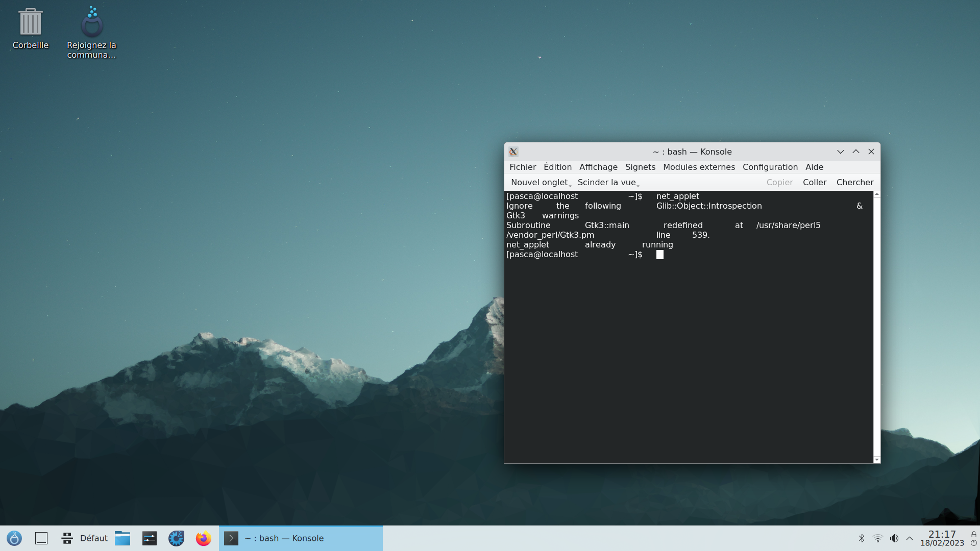
Task: Open the Défaut activity switcher
Action: point(84,538)
